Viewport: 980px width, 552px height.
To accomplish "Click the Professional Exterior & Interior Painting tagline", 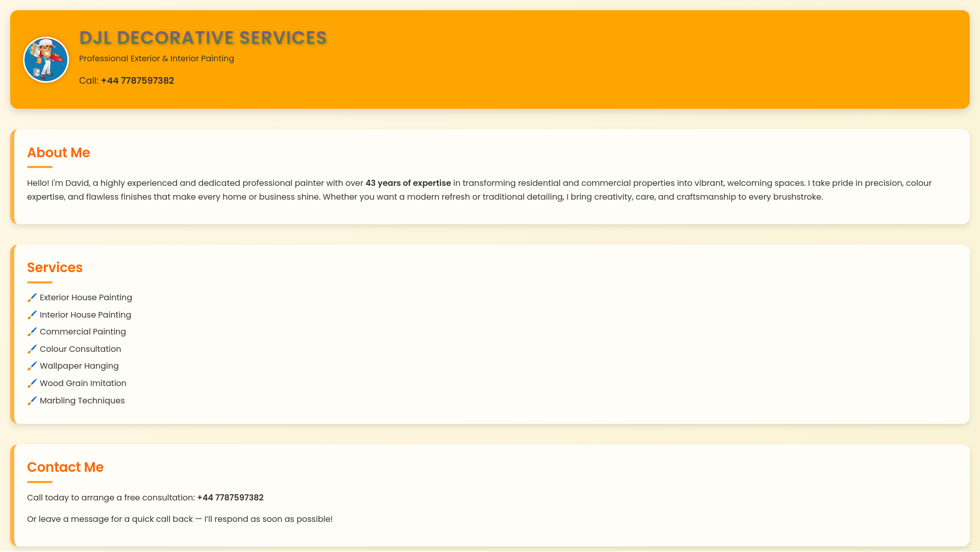I will [156, 59].
